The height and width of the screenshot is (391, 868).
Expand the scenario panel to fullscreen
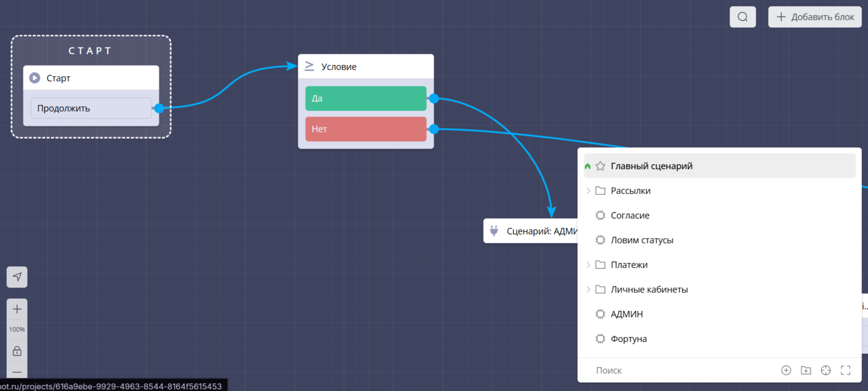point(845,370)
